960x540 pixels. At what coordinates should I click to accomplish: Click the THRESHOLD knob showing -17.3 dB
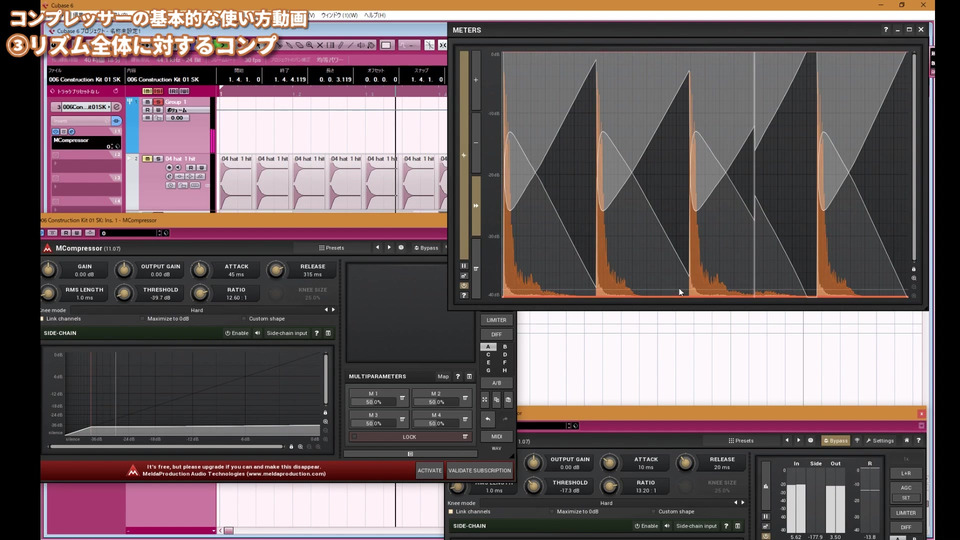click(x=533, y=486)
